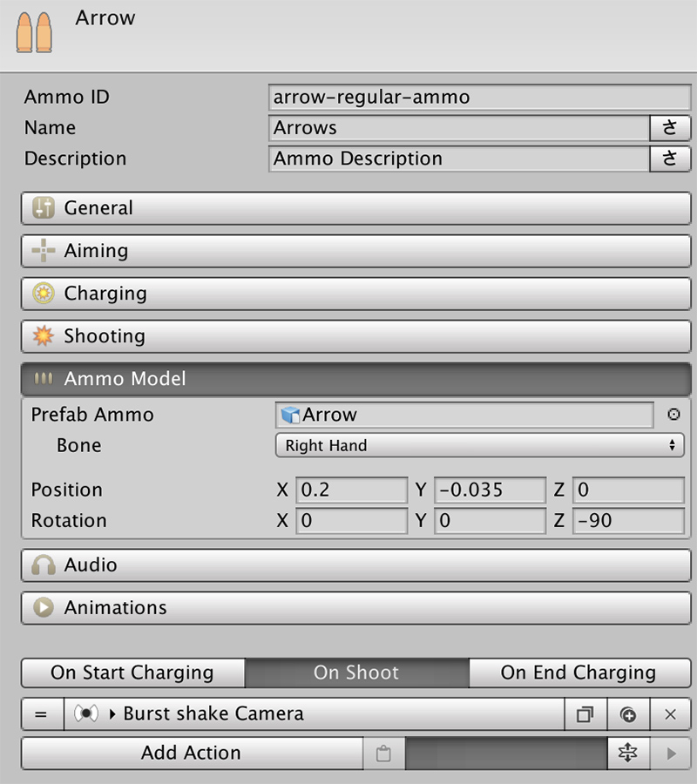Open localization options for the Description field
Viewport: 697px width, 784px height.
pyautogui.click(x=670, y=159)
